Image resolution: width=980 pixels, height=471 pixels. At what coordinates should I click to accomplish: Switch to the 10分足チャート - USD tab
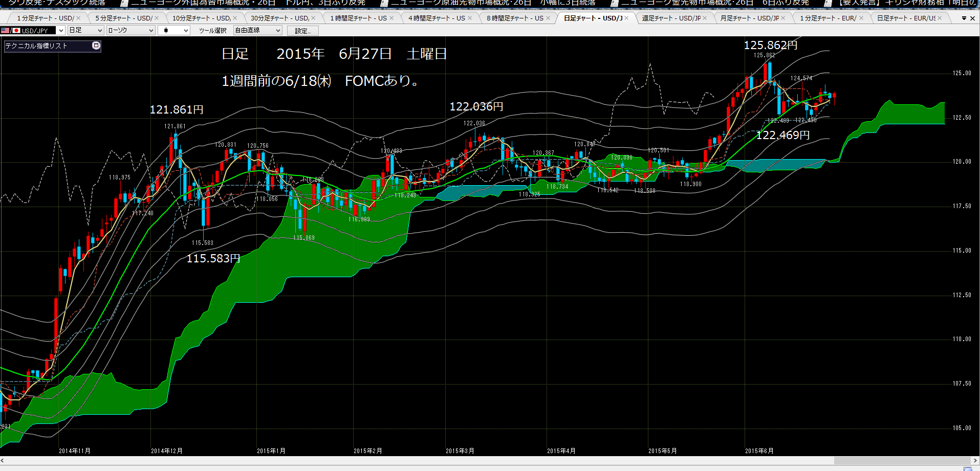pos(201,18)
